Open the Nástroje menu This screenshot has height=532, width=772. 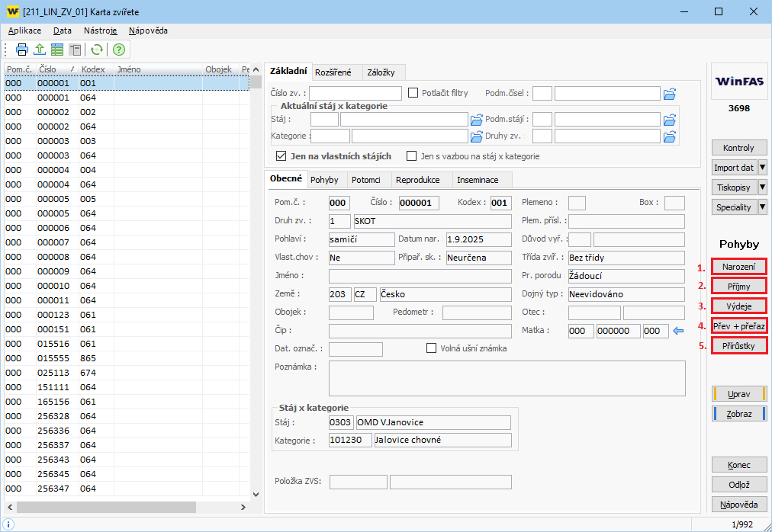click(x=101, y=30)
